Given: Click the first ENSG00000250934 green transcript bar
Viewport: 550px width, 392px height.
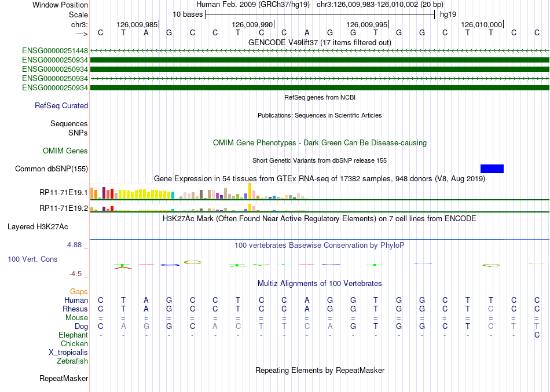Looking at the screenshot, I should click(320, 60).
